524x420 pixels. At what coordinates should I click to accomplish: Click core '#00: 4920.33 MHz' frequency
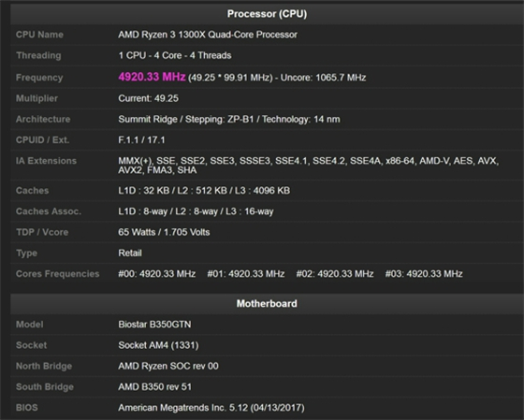(x=157, y=274)
